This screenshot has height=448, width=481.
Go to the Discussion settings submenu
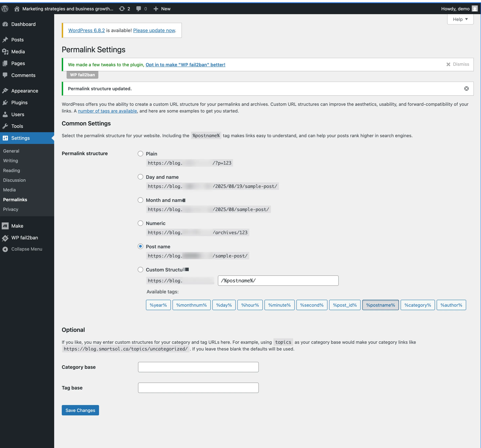(x=14, y=180)
